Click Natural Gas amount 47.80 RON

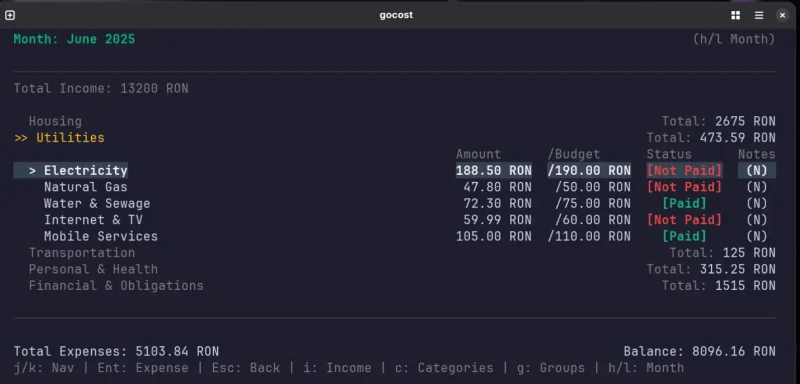tap(497, 187)
